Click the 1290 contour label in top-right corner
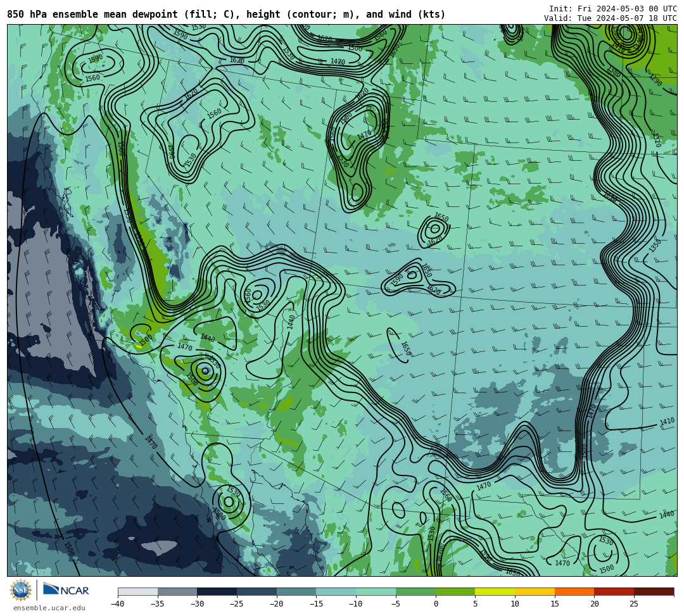Viewport: 684px width, 616px height. (x=655, y=80)
